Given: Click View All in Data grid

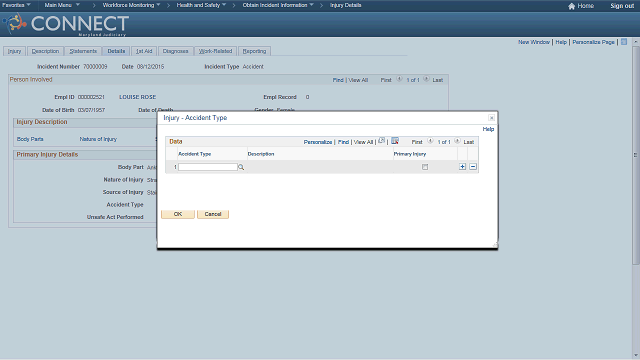Looking at the screenshot, I should click(x=363, y=142).
